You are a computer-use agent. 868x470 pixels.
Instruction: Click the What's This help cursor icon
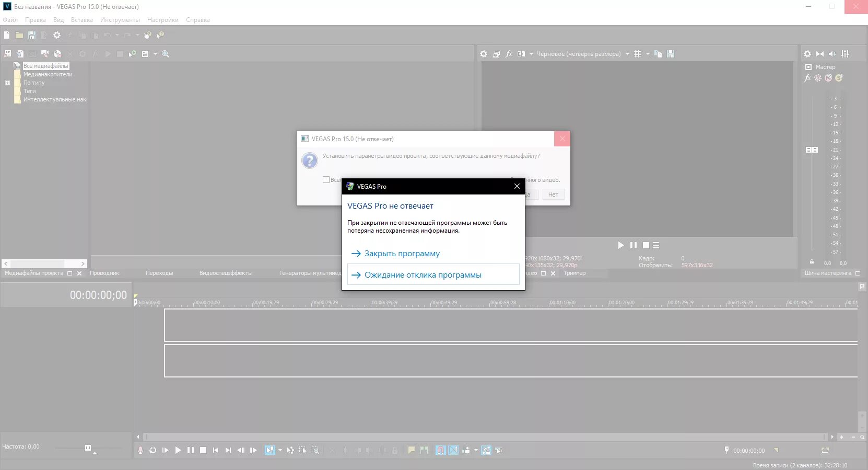point(160,35)
